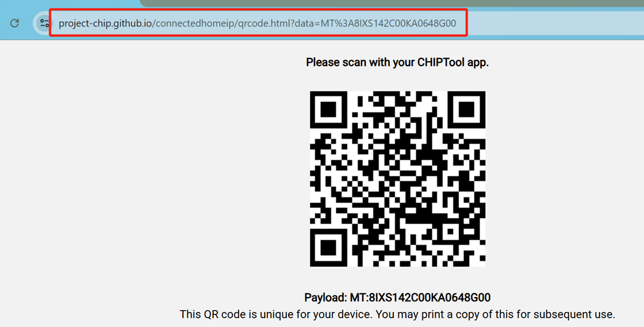Viewport: 644px width, 327px height.
Task: Reload the current page
Action: point(14,23)
